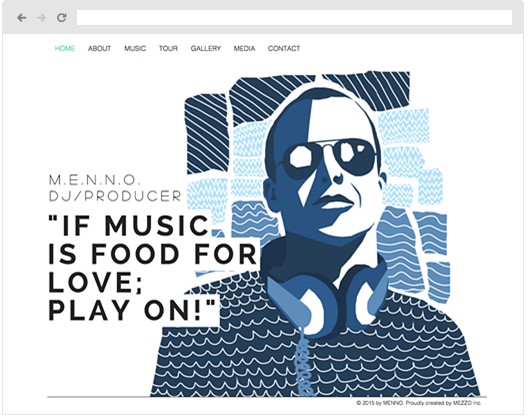
Task: Navigate to MEDIA section
Action: [244, 49]
